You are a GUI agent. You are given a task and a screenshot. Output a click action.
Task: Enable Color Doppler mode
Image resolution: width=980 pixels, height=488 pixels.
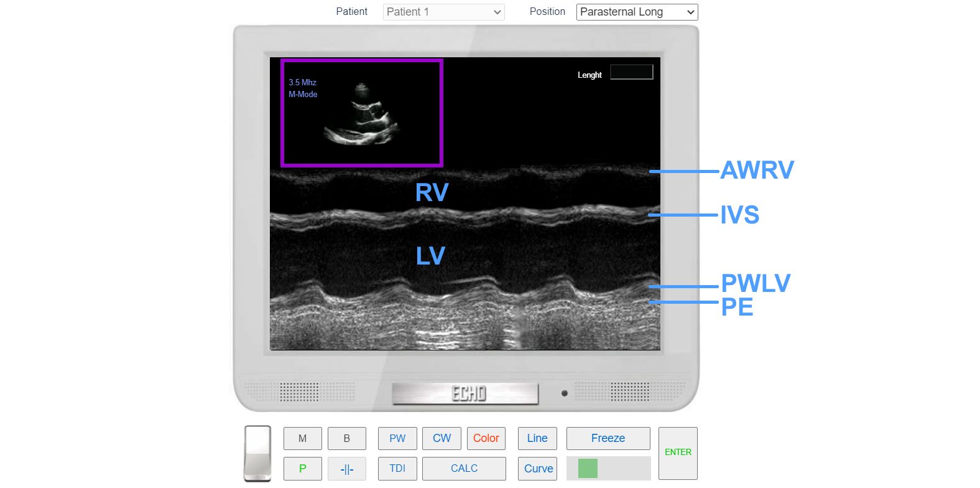tap(486, 438)
